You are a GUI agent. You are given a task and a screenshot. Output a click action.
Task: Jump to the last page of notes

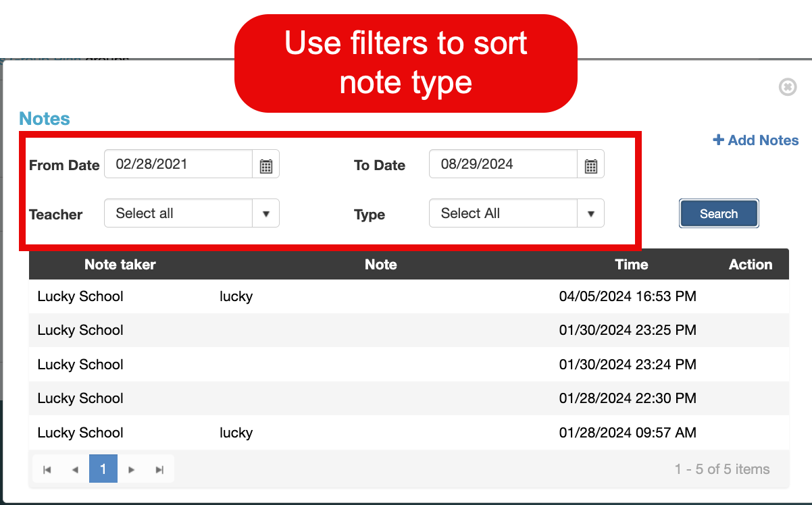tap(159, 470)
